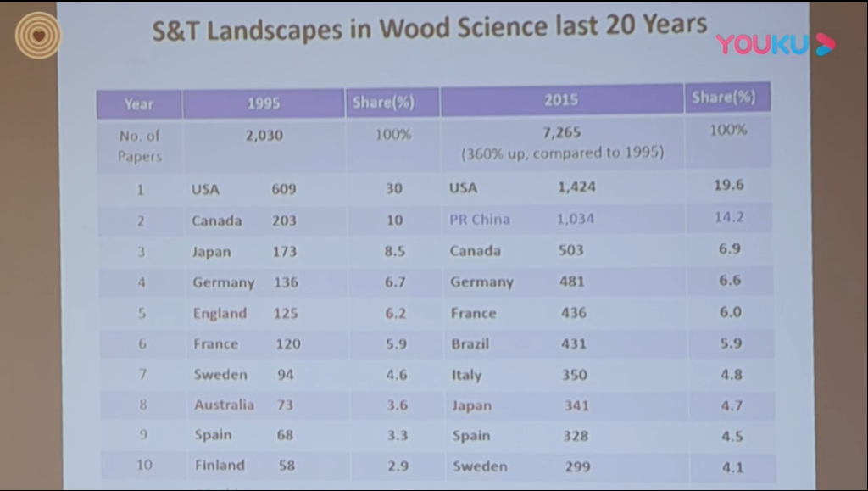Click the USA value "1,424"
Viewport: 868px width, 491px height.
pos(576,187)
